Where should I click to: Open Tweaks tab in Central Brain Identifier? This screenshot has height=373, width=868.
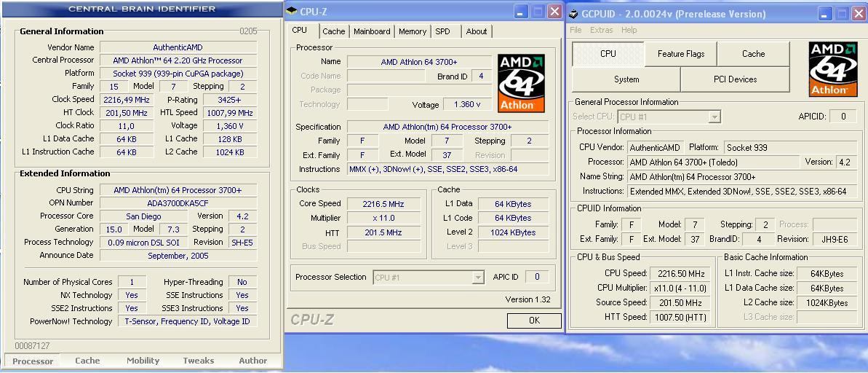pyautogui.click(x=198, y=361)
